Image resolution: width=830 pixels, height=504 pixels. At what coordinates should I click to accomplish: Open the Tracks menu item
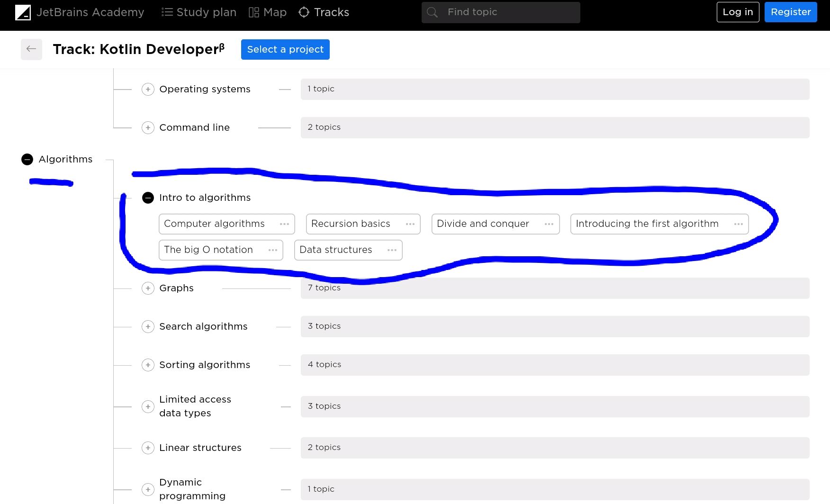pos(324,12)
